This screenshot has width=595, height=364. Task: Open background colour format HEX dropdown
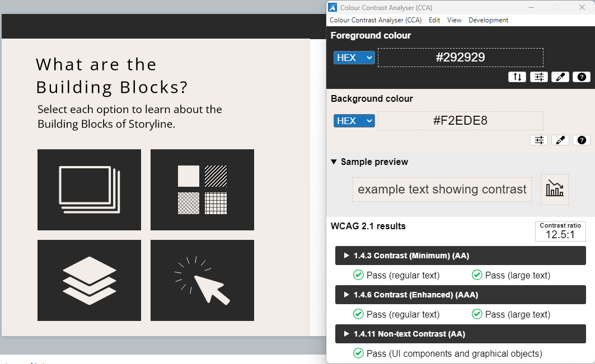[x=354, y=121]
